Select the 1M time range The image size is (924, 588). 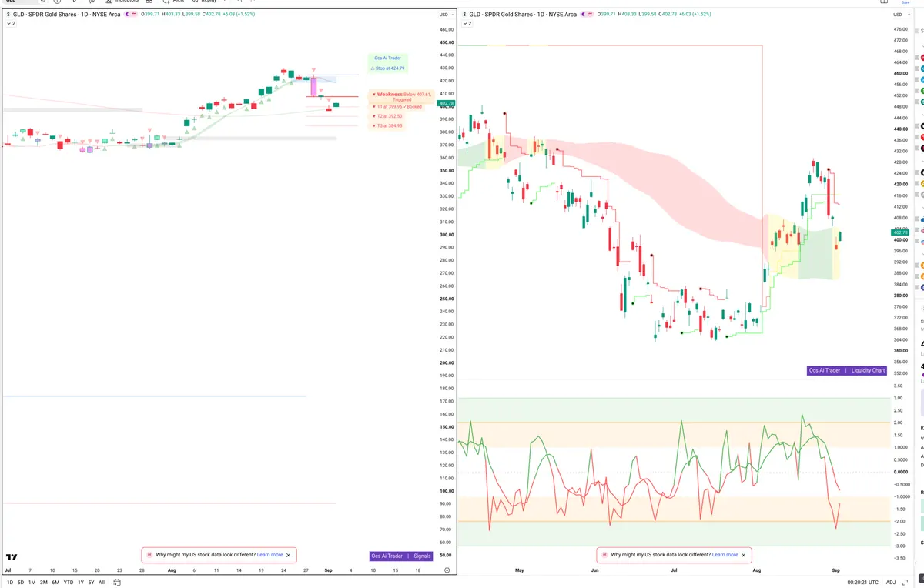point(32,583)
